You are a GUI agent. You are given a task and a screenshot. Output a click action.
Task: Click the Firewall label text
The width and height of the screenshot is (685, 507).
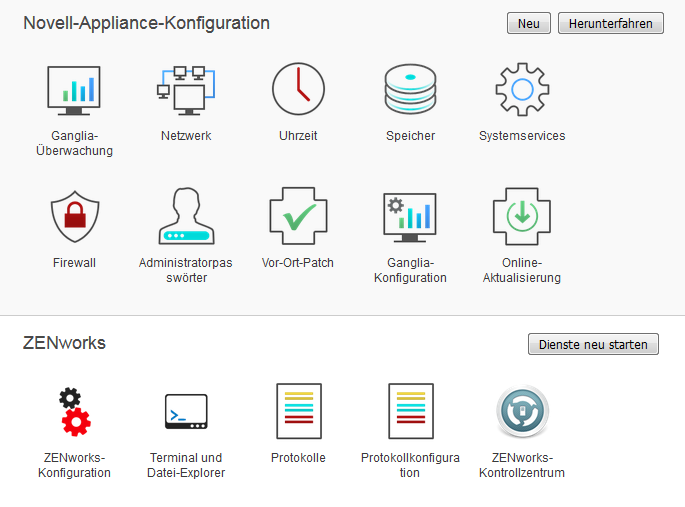pos(74,263)
